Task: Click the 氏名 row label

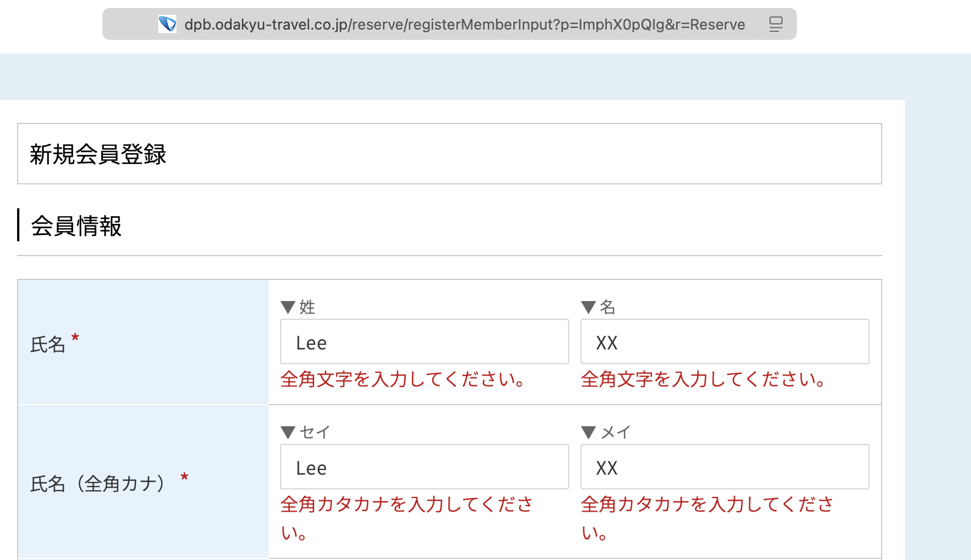Action: point(48,344)
